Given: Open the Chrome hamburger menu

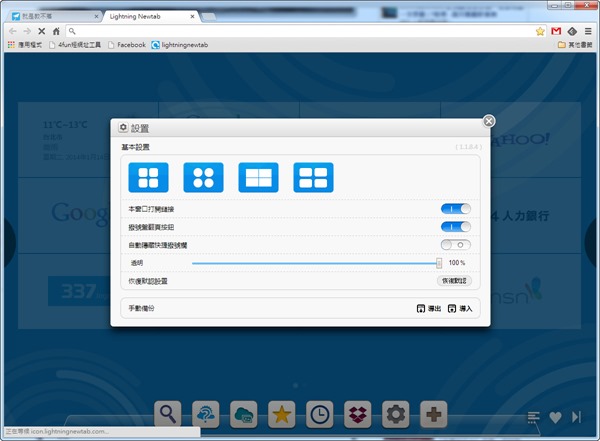Looking at the screenshot, I should click(x=588, y=31).
